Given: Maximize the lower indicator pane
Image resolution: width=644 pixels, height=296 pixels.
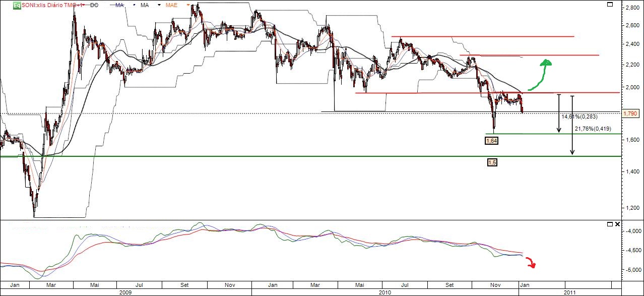Looking at the screenshot, I should (610, 224).
